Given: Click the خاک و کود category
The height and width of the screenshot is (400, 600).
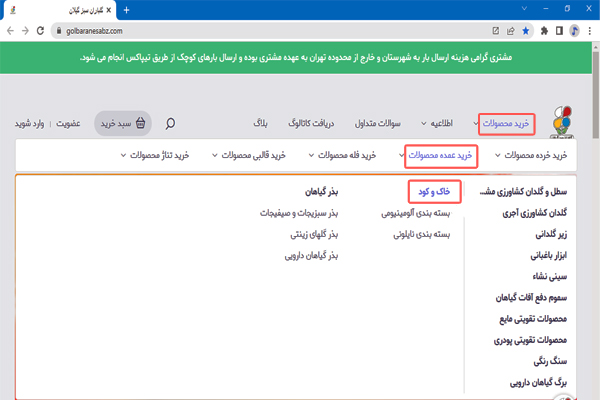Looking at the screenshot, I should (x=434, y=191).
